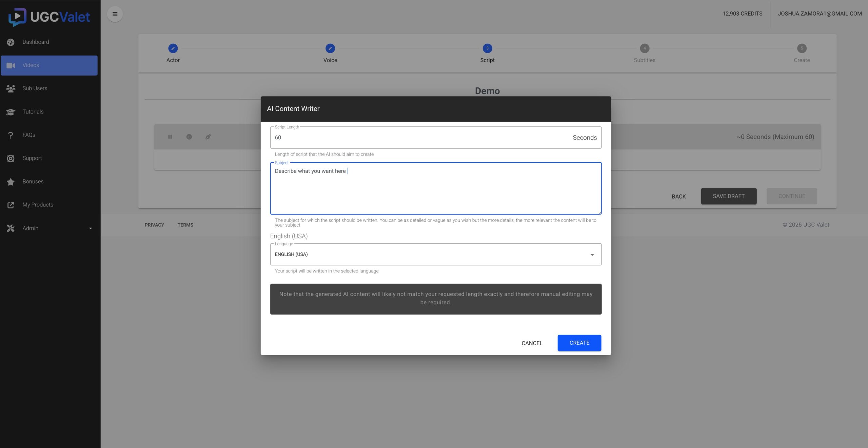Viewport: 868px width, 448px height.
Task: Click the Sub Users people icon
Action: click(x=11, y=88)
